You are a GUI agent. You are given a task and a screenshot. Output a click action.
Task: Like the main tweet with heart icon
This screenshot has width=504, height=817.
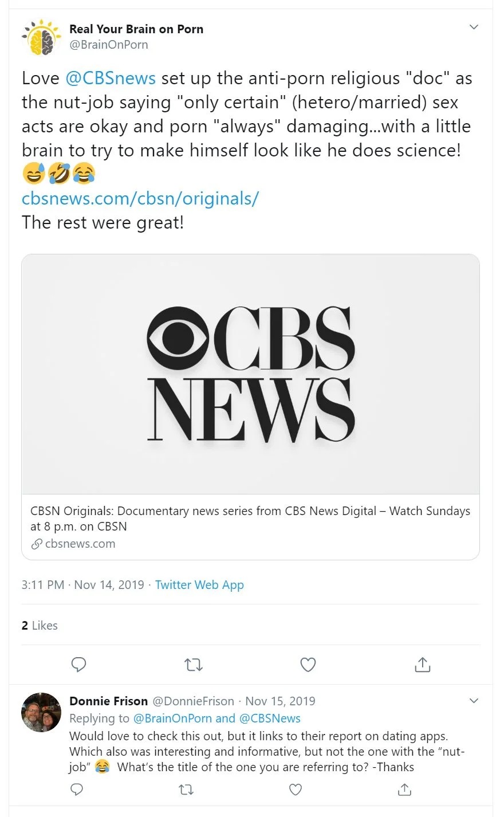(308, 665)
